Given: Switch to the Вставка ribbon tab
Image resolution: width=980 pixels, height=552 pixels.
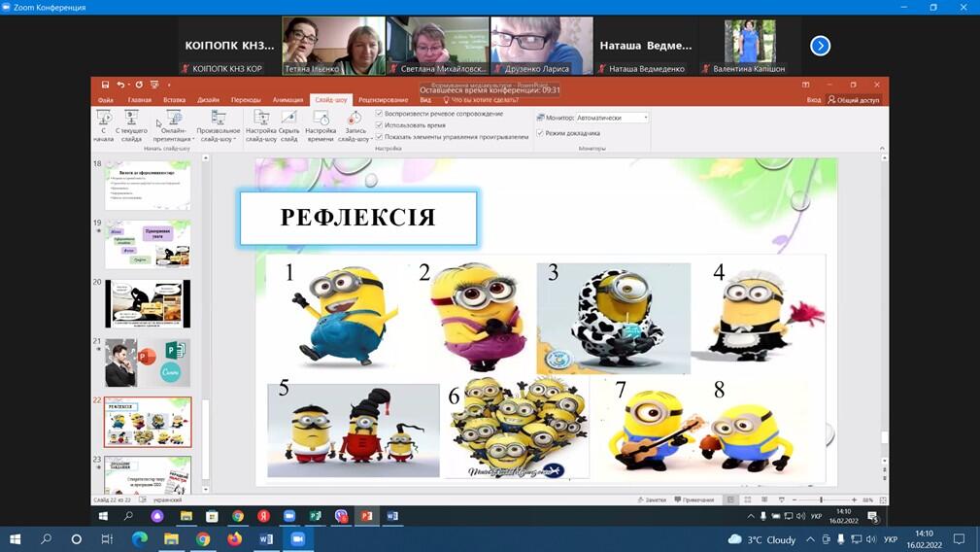Looking at the screenshot, I should click(x=175, y=100).
